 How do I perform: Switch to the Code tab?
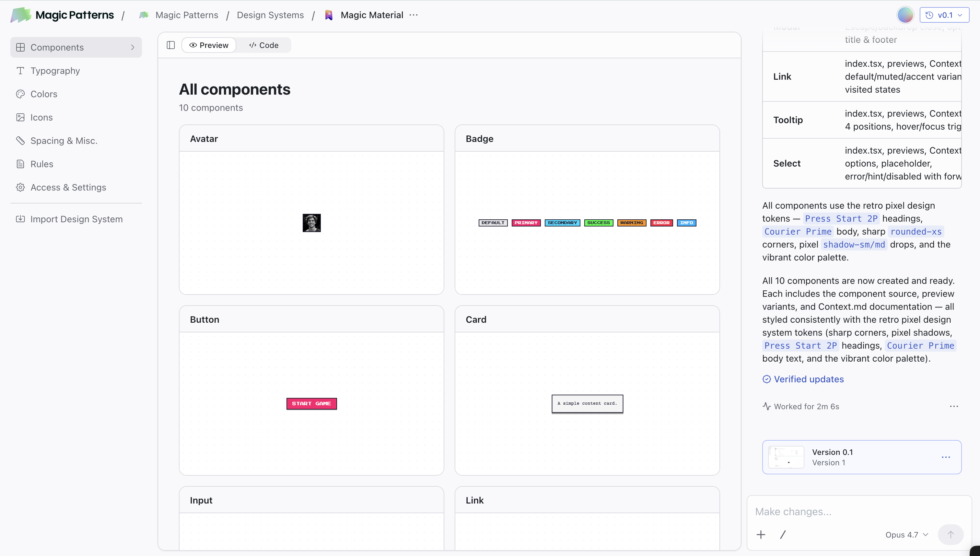(263, 45)
